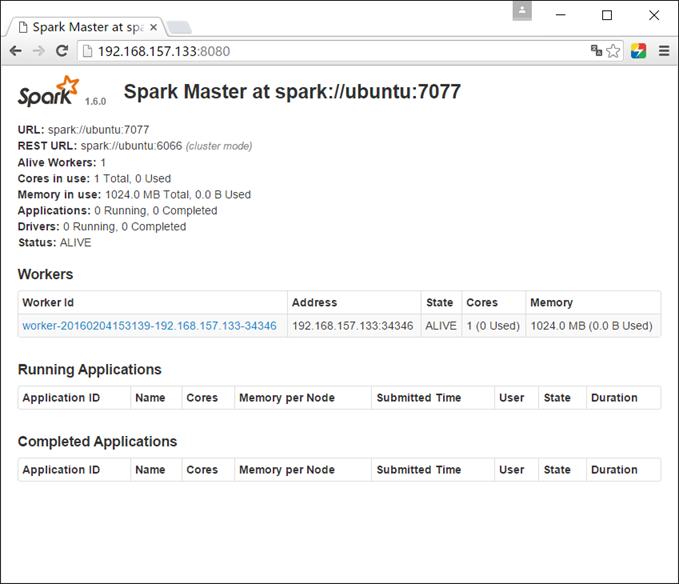Maximize the Chrome window
Viewport: 679px width, 584px height.
pyautogui.click(x=607, y=15)
